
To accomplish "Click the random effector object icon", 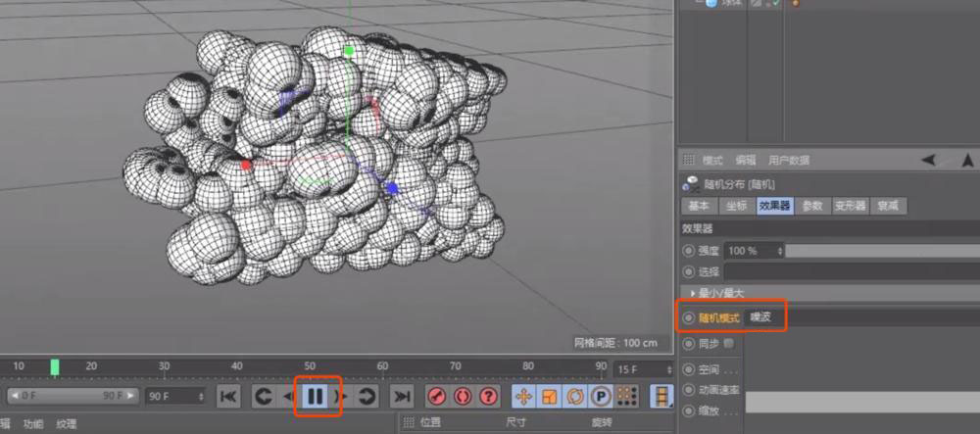I will (x=691, y=184).
